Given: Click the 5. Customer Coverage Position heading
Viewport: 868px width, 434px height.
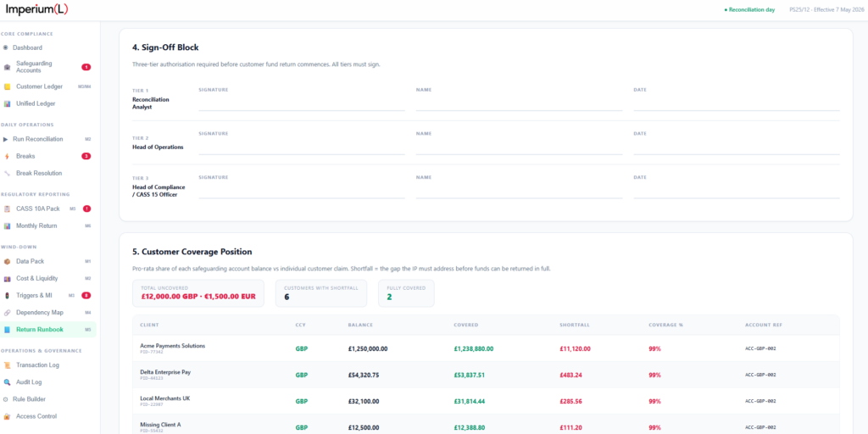Looking at the screenshot, I should [x=192, y=251].
